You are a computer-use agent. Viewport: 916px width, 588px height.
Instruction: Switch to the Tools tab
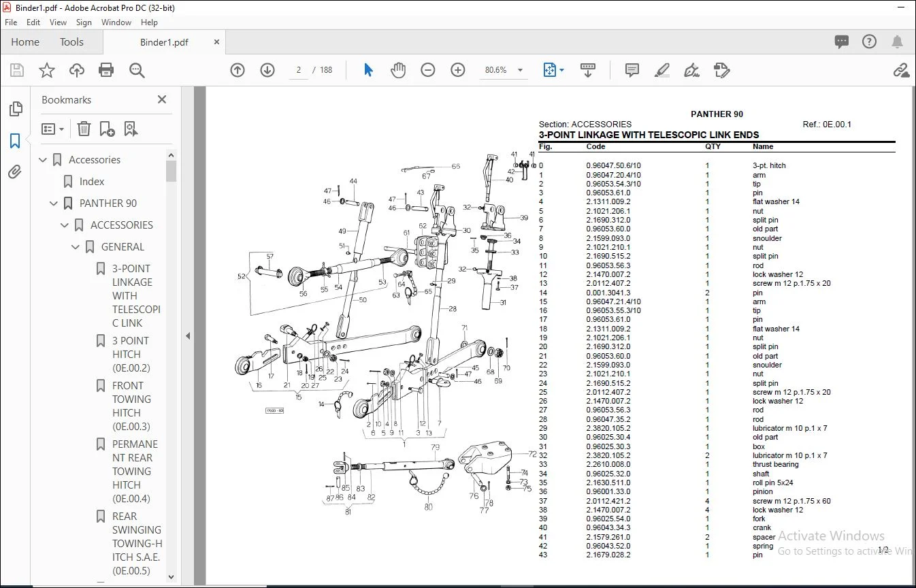[x=71, y=42]
